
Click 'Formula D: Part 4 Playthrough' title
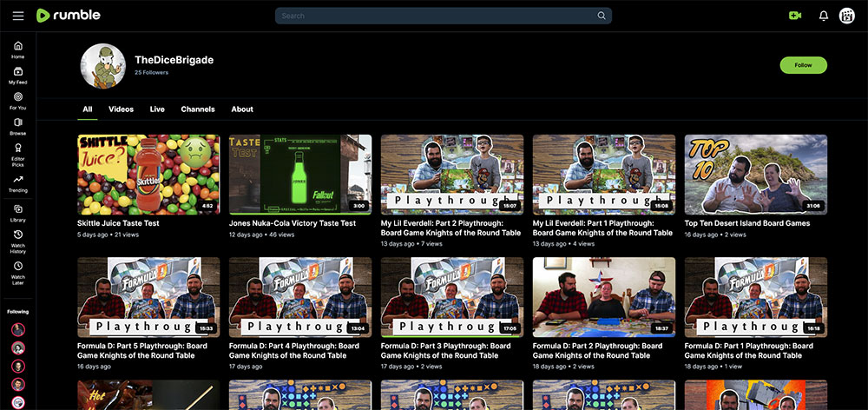294,350
